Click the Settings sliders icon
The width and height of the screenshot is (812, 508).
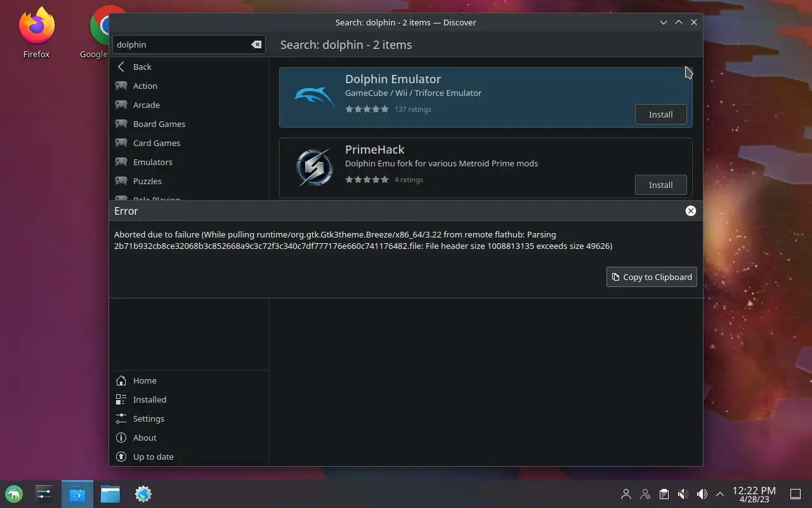click(x=121, y=418)
